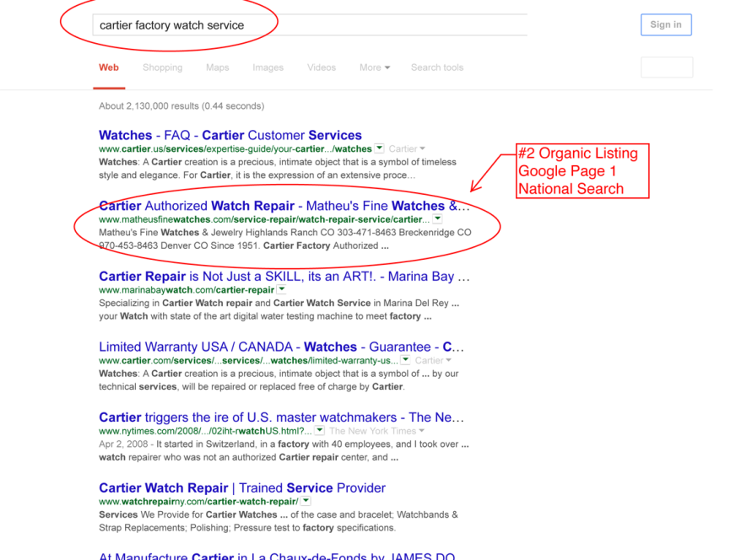The height and width of the screenshot is (560, 736).
Task: Open the Videos tab
Action: click(x=322, y=67)
